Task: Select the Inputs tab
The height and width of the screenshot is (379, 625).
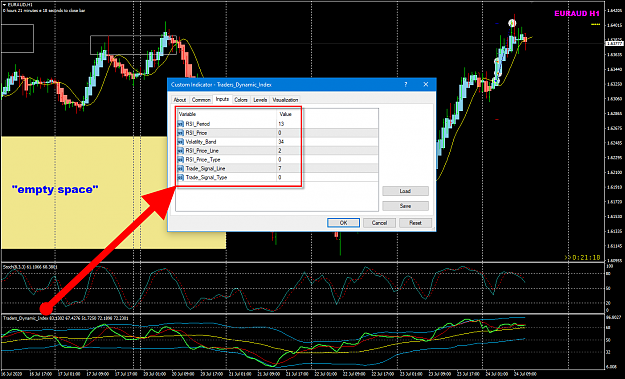Action: point(222,99)
